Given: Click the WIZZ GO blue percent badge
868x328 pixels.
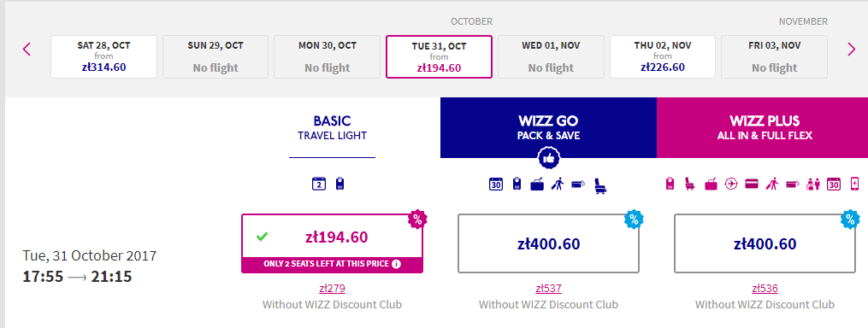Looking at the screenshot, I should pyautogui.click(x=634, y=220).
